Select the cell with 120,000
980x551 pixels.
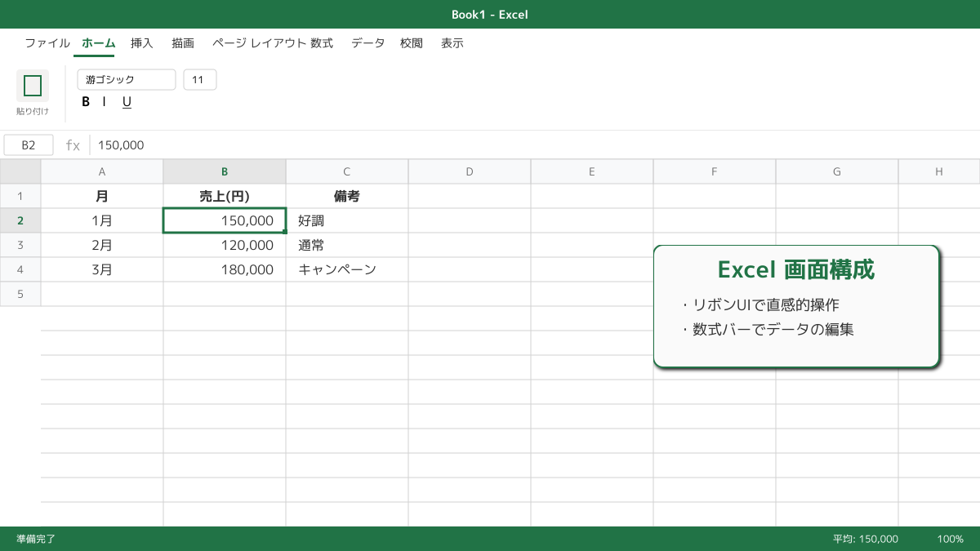(x=225, y=245)
